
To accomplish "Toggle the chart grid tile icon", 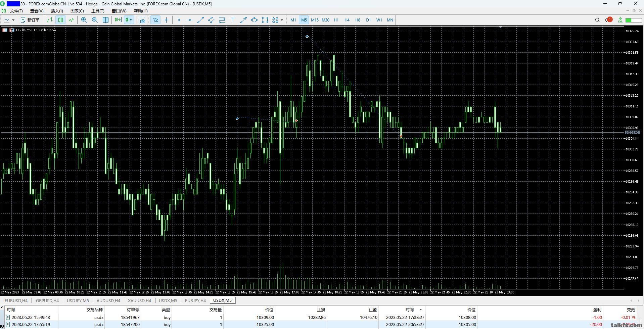I will [x=105, y=20].
